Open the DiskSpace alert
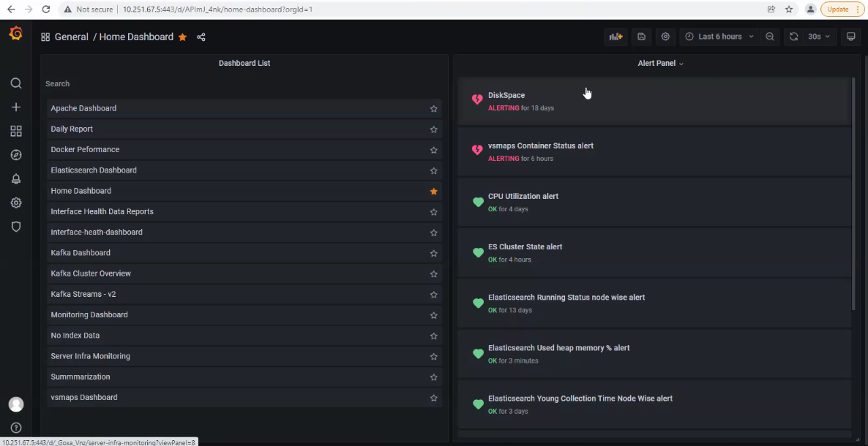Image resolution: width=868 pixels, height=446 pixels. pyautogui.click(x=654, y=101)
